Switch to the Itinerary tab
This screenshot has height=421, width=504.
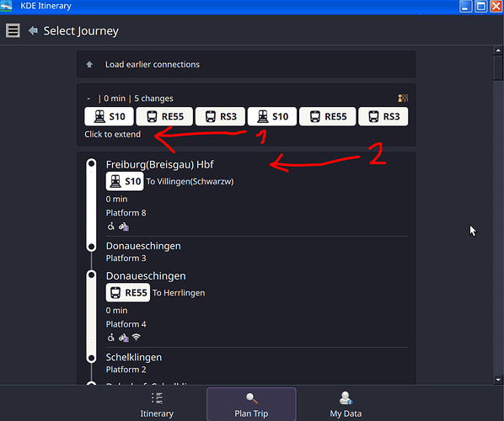tap(157, 404)
